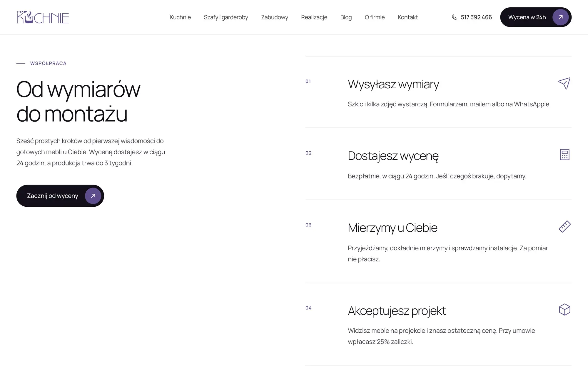
Task: Click description starting Przyjeżdżamy, dokładnie mierzymy
Action: [448, 253]
